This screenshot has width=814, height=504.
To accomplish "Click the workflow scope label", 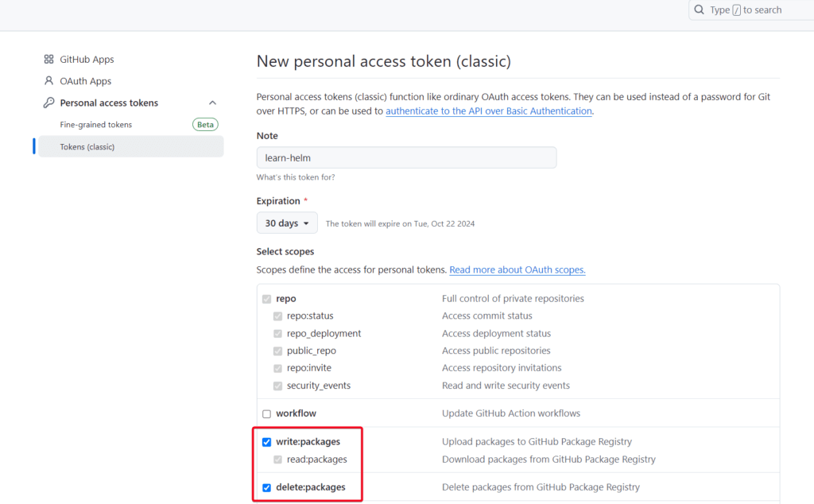I will [x=296, y=413].
